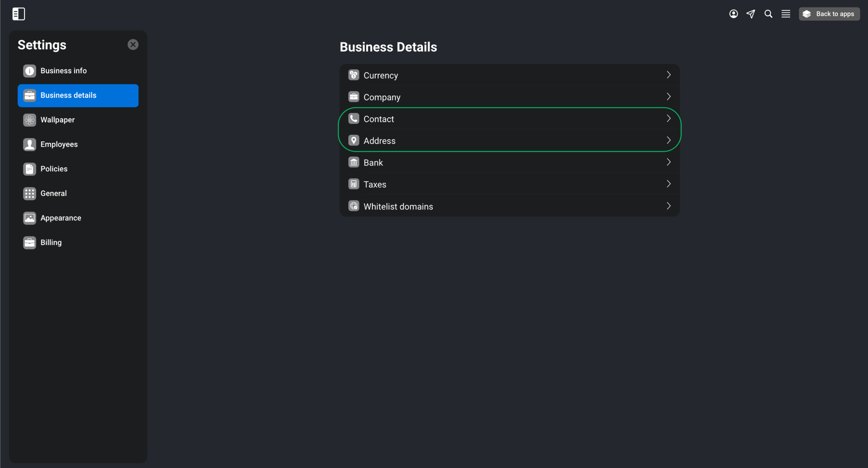Image resolution: width=868 pixels, height=468 pixels.
Task: Open the hamburger list menu icon
Action: (x=786, y=14)
